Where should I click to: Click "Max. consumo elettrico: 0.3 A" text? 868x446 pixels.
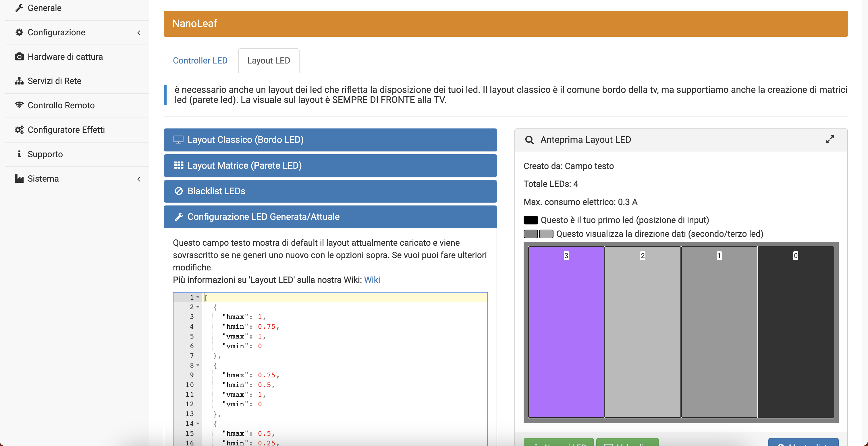[x=580, y=202]
